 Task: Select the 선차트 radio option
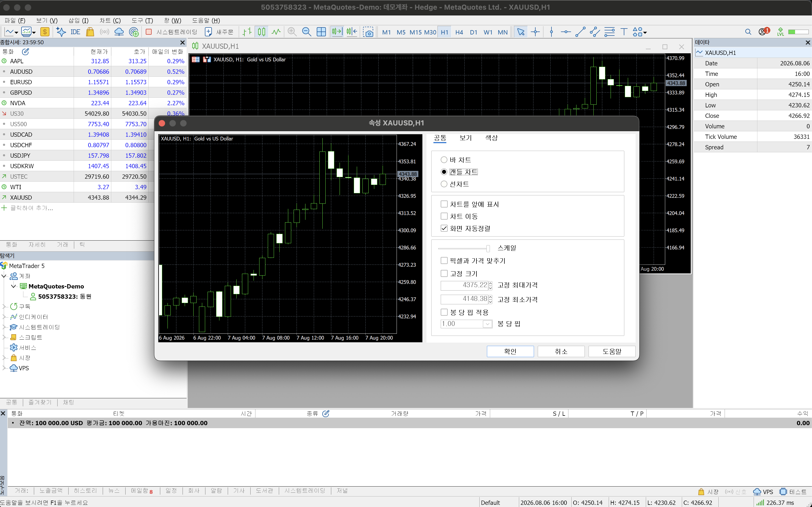tap(444, 184)
